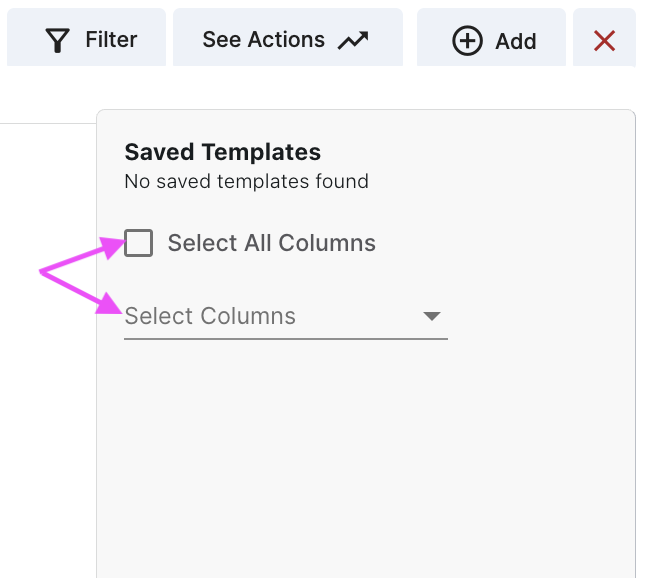Screen dimensions: 646x578
Task: Click the horizontal divider line left of panel
Action: point(48,124)
